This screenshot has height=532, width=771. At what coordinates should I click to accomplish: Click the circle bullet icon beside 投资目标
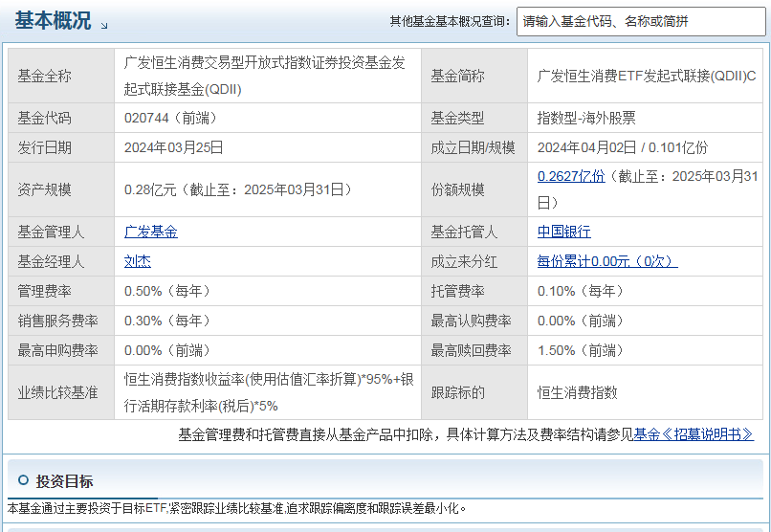point(23,480)
